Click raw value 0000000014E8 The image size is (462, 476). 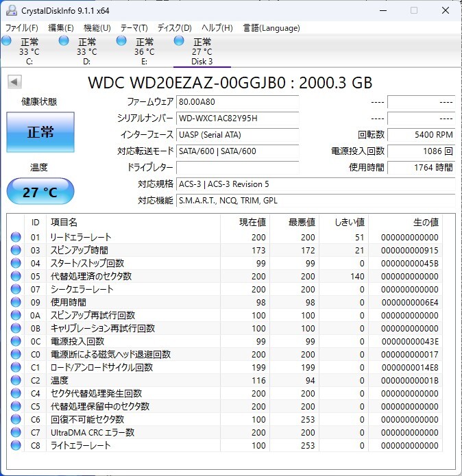pos(410,368)
